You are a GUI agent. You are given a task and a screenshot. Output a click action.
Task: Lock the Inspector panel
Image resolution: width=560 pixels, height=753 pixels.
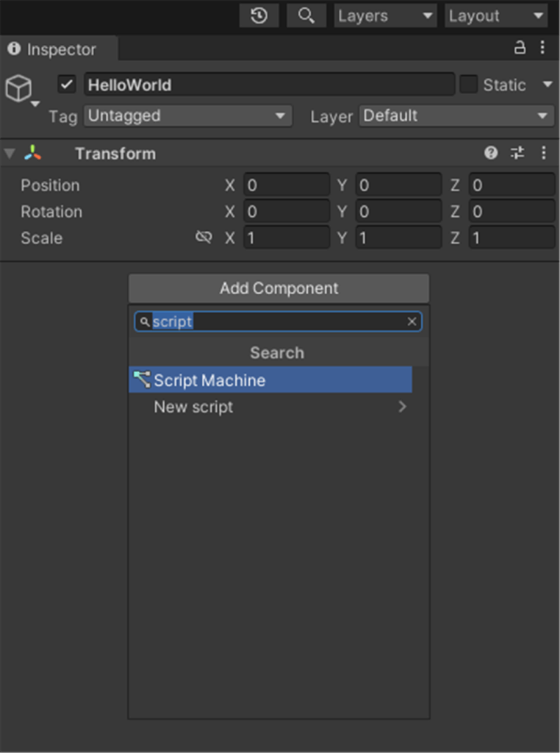coord(520,48)
